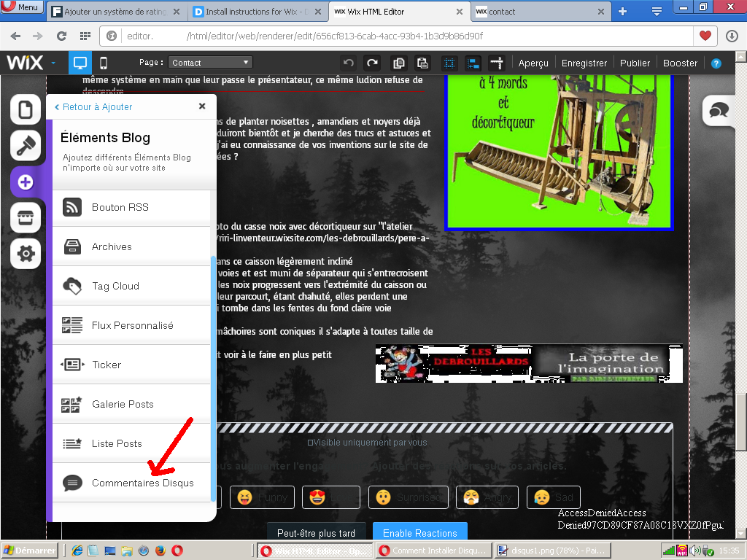Open Opera Speed Dial grid
The width and height of the screenshot is (747, 560).
tap(85, 36)
